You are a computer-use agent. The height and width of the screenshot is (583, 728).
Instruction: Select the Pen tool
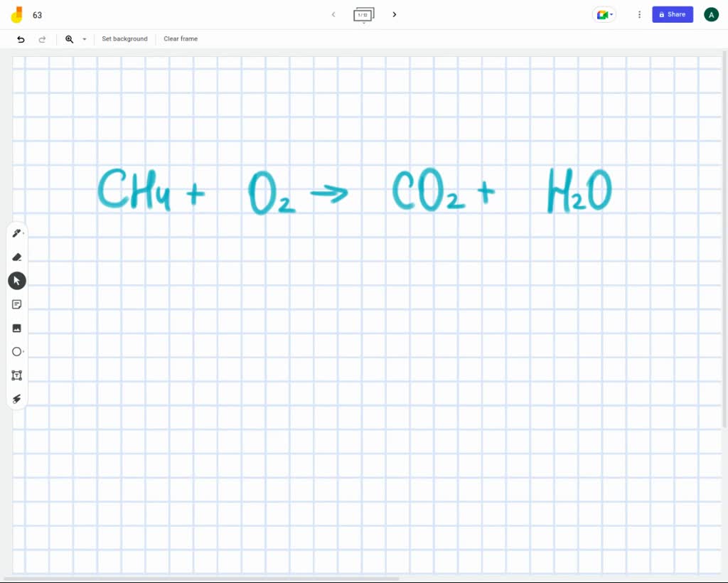point(16,233)
